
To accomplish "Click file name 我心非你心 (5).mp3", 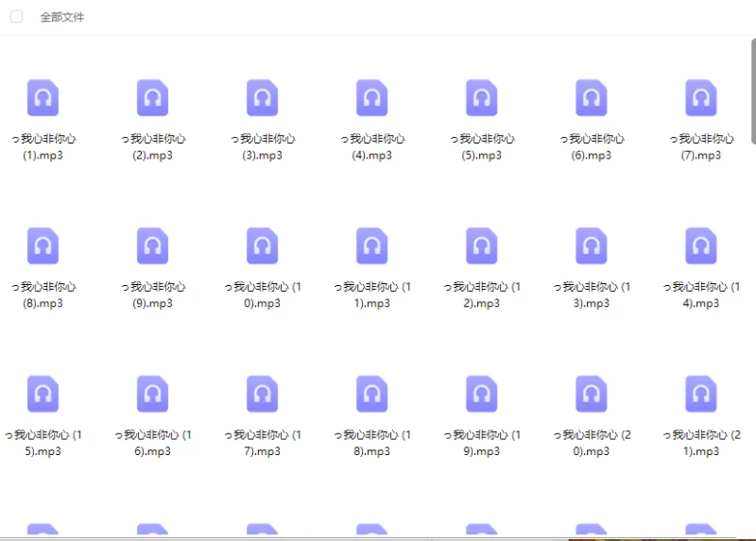I will click(482, 147).
